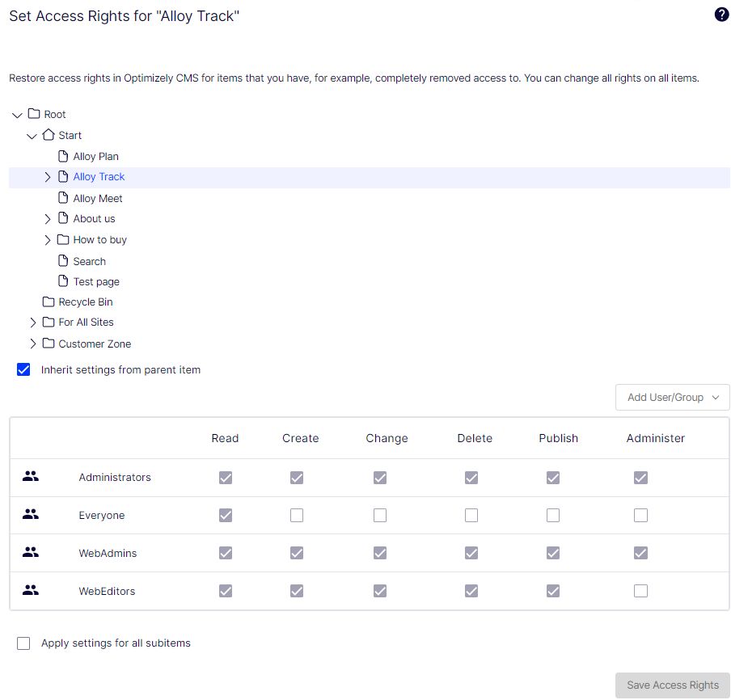Click the group icon beside WebEditors

pos(30,591)
